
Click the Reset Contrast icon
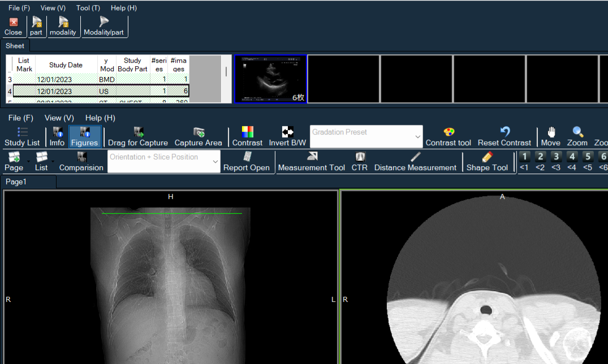504,132
